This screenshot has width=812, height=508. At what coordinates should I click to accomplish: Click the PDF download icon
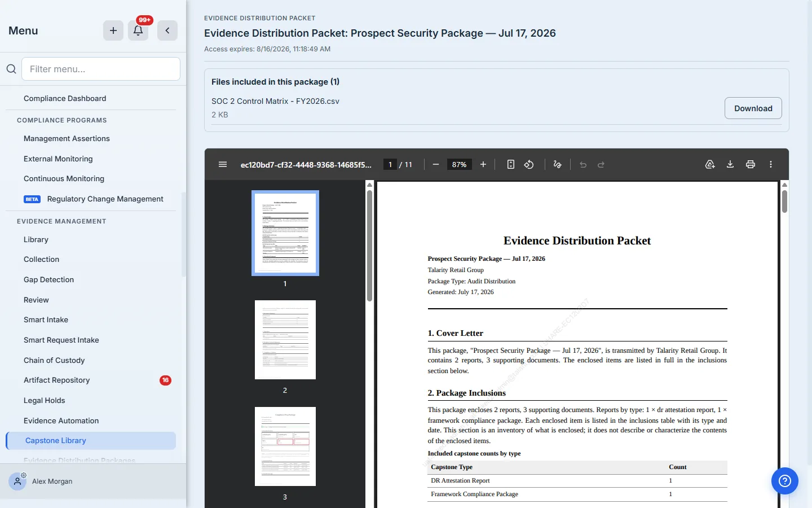(x=730, y=164)
